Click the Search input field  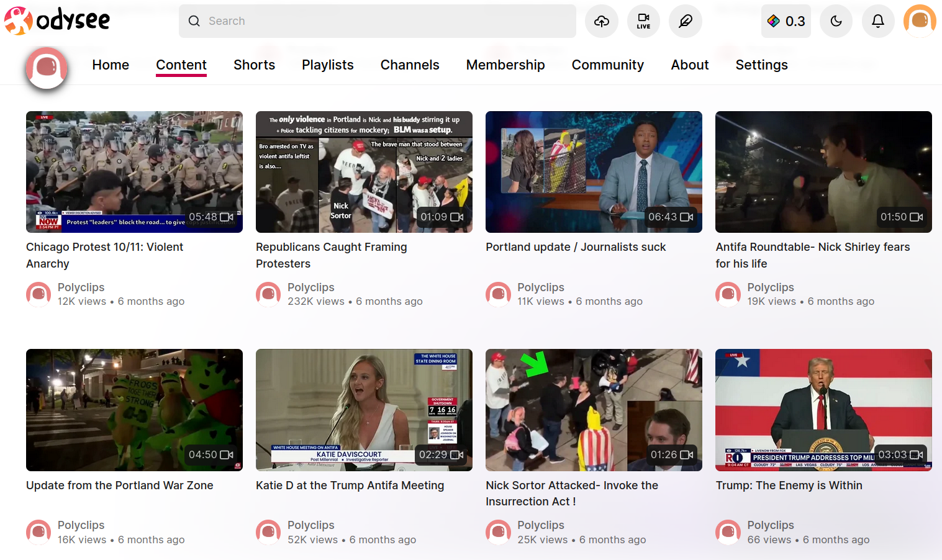[x=378, y=21]
